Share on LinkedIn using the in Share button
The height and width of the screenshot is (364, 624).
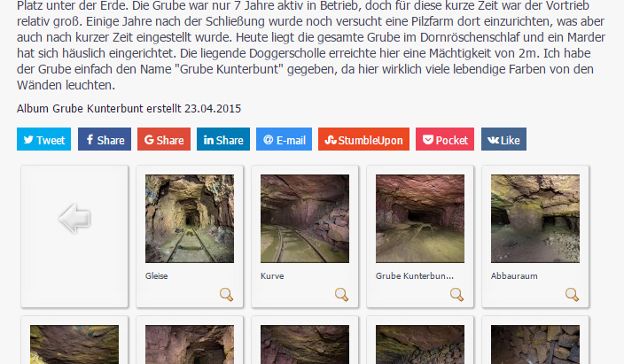(223, 139)
